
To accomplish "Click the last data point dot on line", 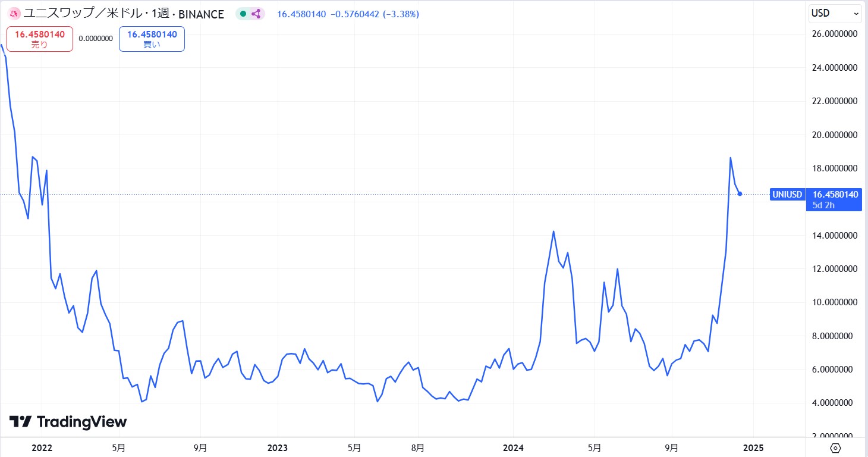I will click(x=740, y=194).
